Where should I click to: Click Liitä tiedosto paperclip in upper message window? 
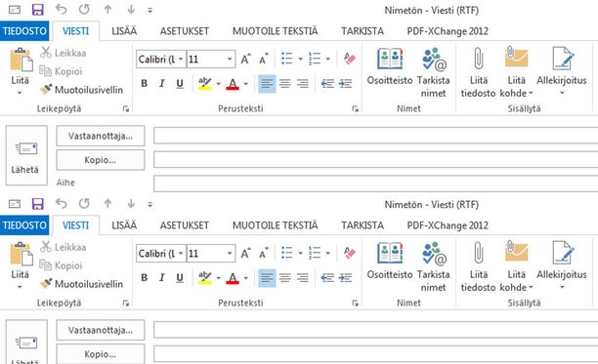click(x=478, y=72)
